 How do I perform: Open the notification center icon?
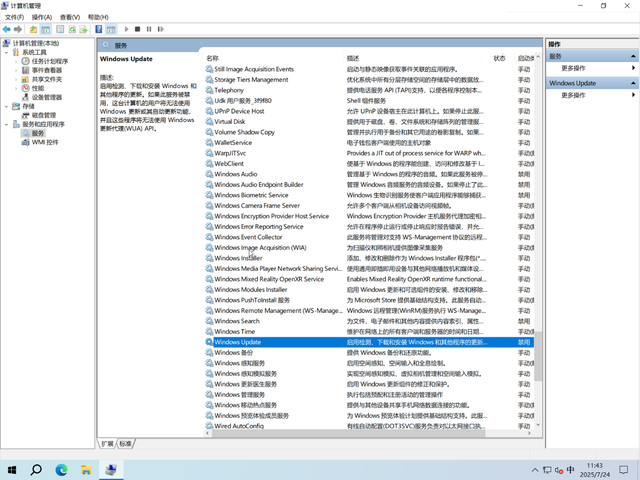(x=624, y=470)
